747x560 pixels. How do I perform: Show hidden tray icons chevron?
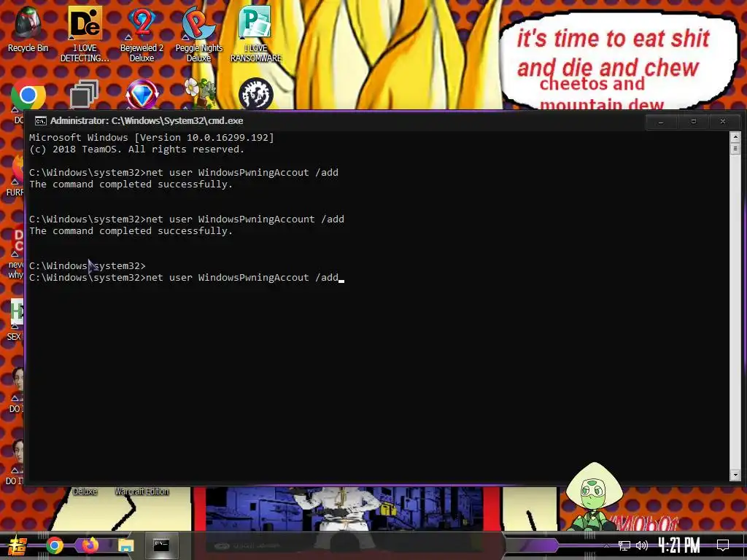click(606, 545)
